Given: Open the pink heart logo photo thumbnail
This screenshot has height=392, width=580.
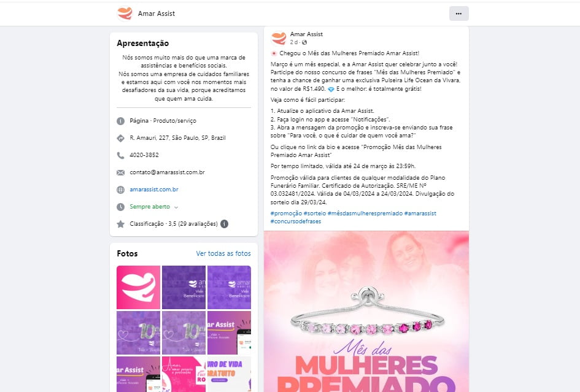Looking at the screenshot, I should coord(138,287).
